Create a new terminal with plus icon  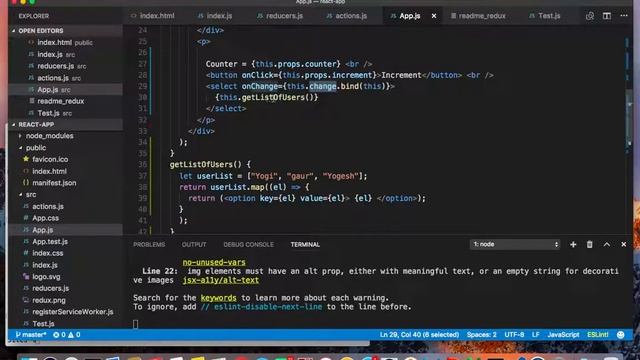tap(573, 244)
